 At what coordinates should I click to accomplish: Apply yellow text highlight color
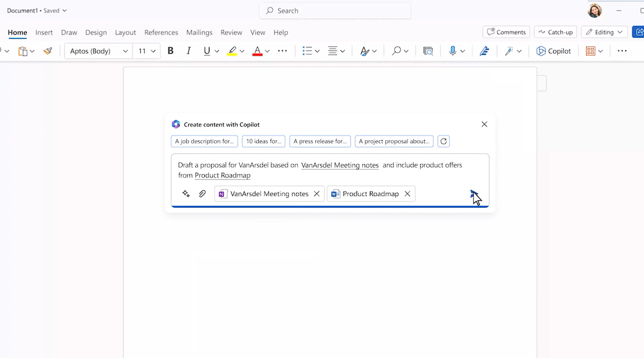[232, 51]
